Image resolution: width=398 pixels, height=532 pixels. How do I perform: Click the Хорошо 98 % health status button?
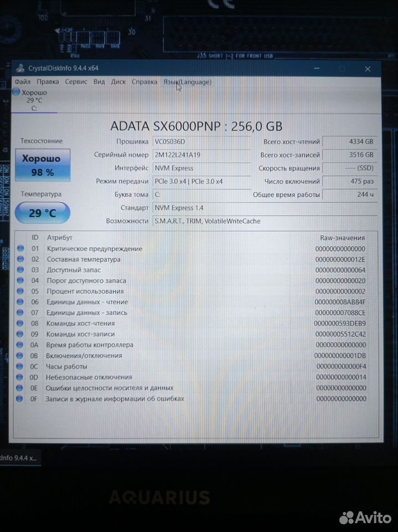pyautogui.click(x=43, y=165)
